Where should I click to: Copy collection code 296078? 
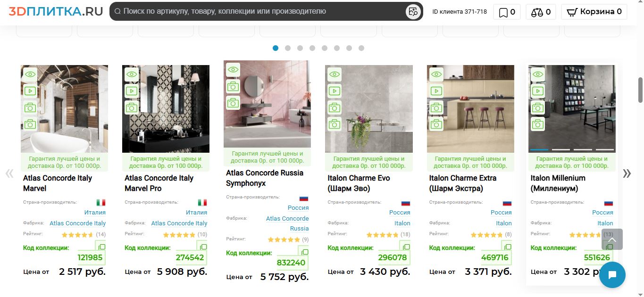coord(405,247)
